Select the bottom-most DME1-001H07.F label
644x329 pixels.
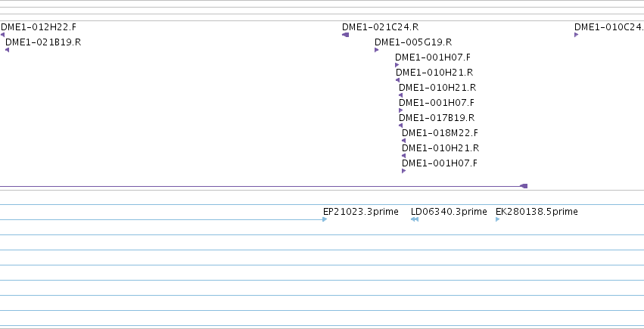tap(440, 163)
